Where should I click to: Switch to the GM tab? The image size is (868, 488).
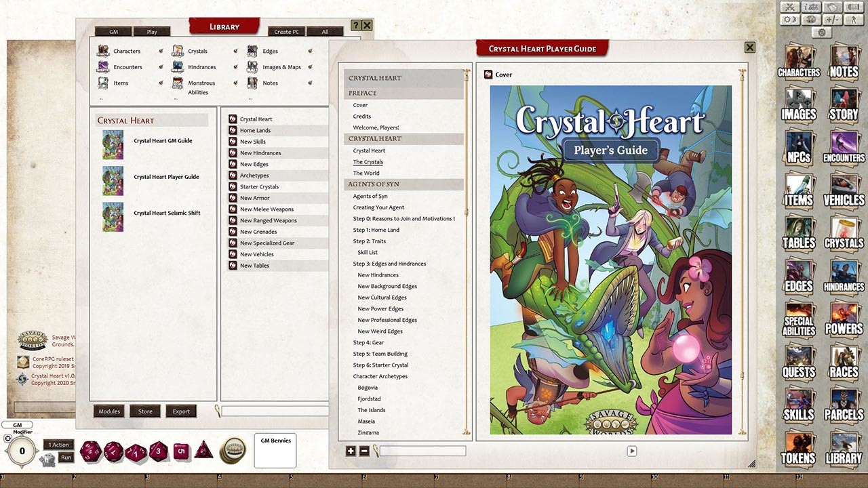coord(113,31)
